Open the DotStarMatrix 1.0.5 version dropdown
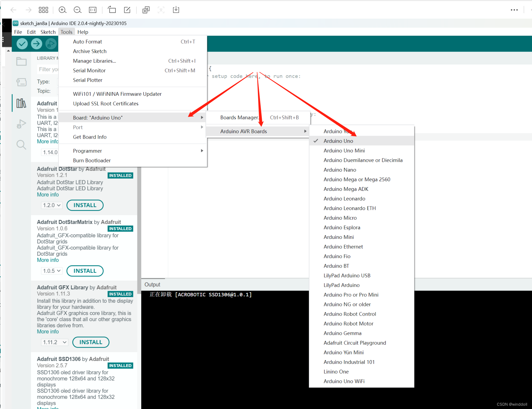Screen dimensions: 532x409 coord(52,271)
